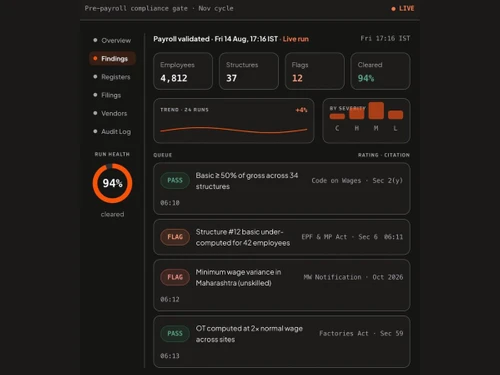Open the Structures 37 stat card
This screenshot has width=500, height=375.
point(249,71)
